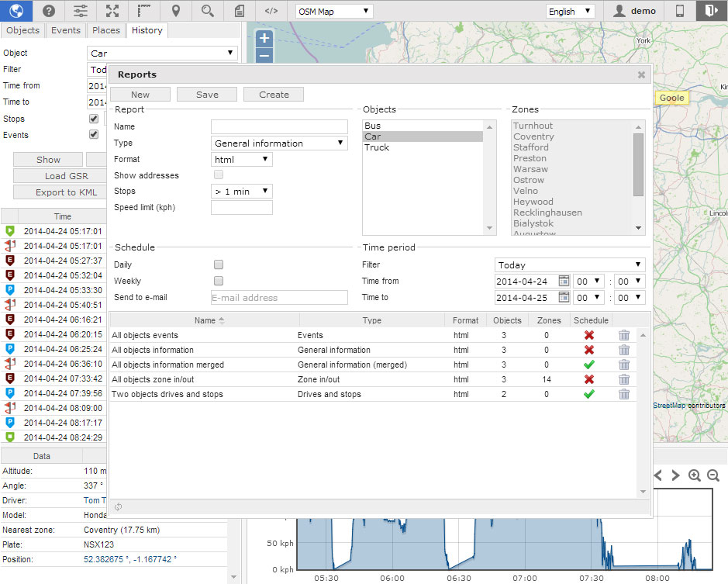Click the report Name input field
The width and height of the screenshot is (728, 584).
279,126
